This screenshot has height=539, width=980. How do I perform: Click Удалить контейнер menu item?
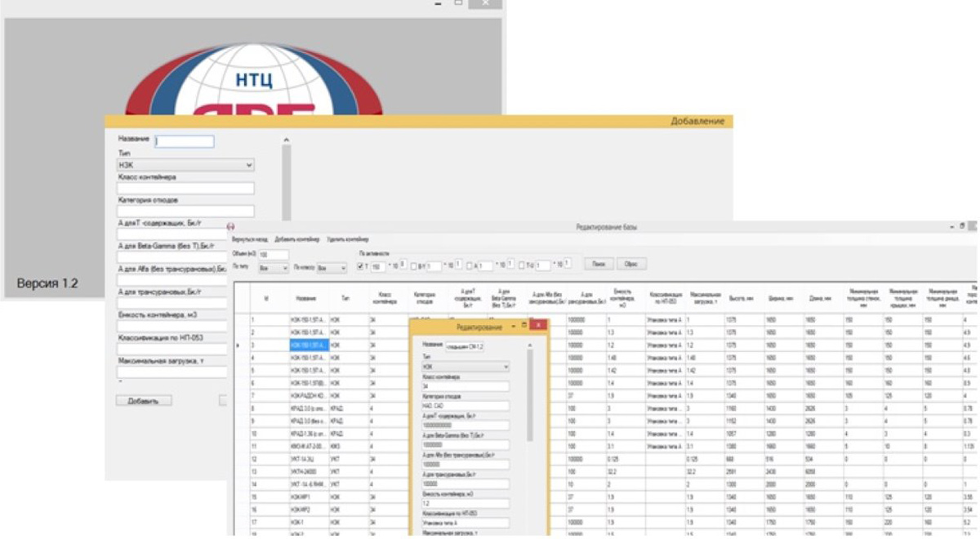pyautogui.click(x=347, y=240)
